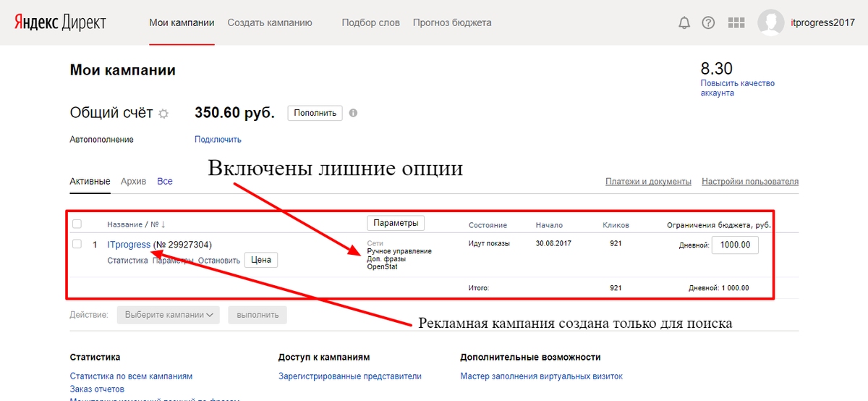Check the ITprogress campaign checkbox

[77, 244]
